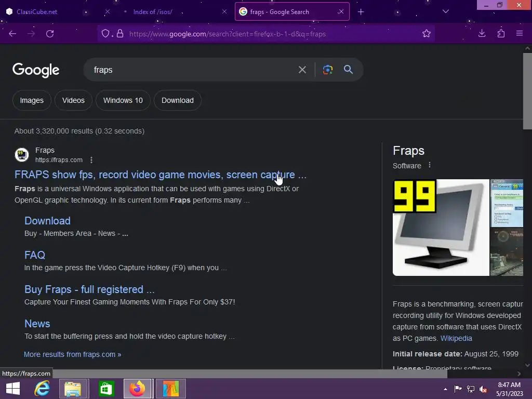Open the Download sitelink
532x399 pixels.
(47, 221)
